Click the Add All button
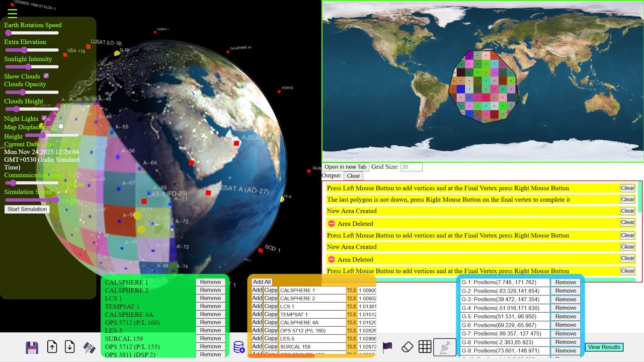The image size is (644, 362). click(x=262, y=282)
